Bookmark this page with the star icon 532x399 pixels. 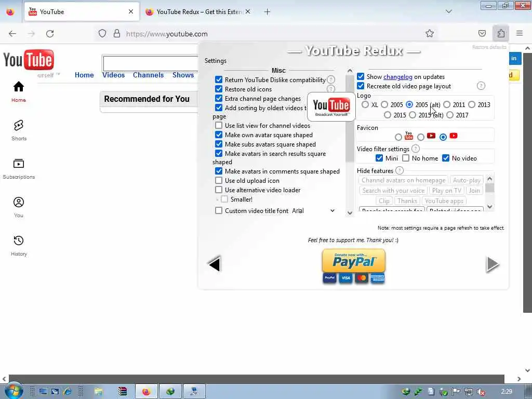[430, 33]
